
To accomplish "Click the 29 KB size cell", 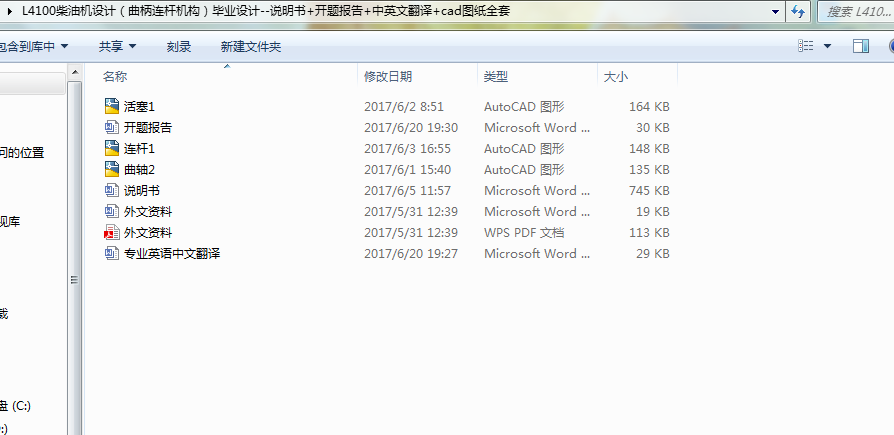I will point(652,254).
